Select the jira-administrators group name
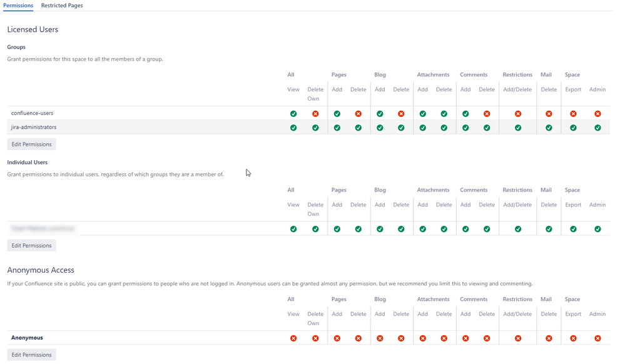Screen dimensions: 625x364 (x=34, y=127)
